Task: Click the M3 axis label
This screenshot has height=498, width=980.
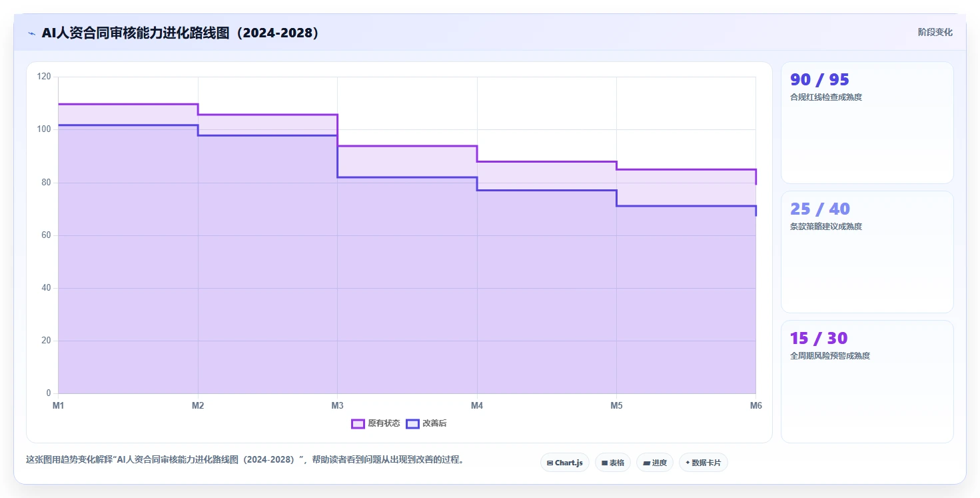Action: [x=337, y=405]
